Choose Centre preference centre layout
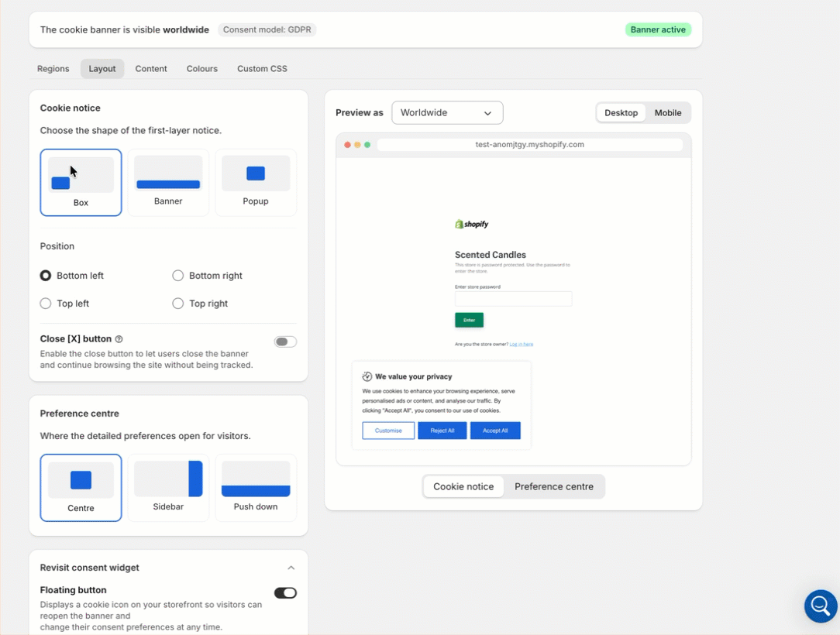Viewport: 840px width, 635px height. (x=81, y=488)
